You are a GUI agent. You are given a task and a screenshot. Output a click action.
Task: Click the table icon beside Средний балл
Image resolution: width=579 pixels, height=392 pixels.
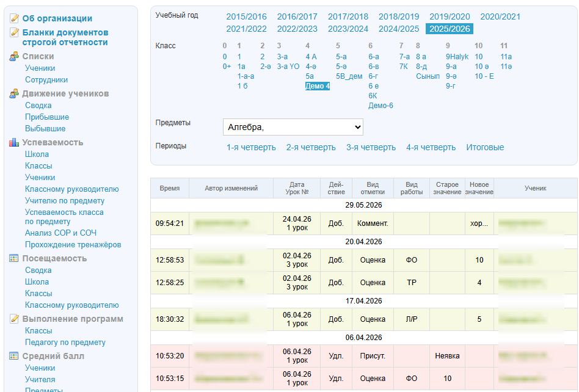click(x=14, y=356)
